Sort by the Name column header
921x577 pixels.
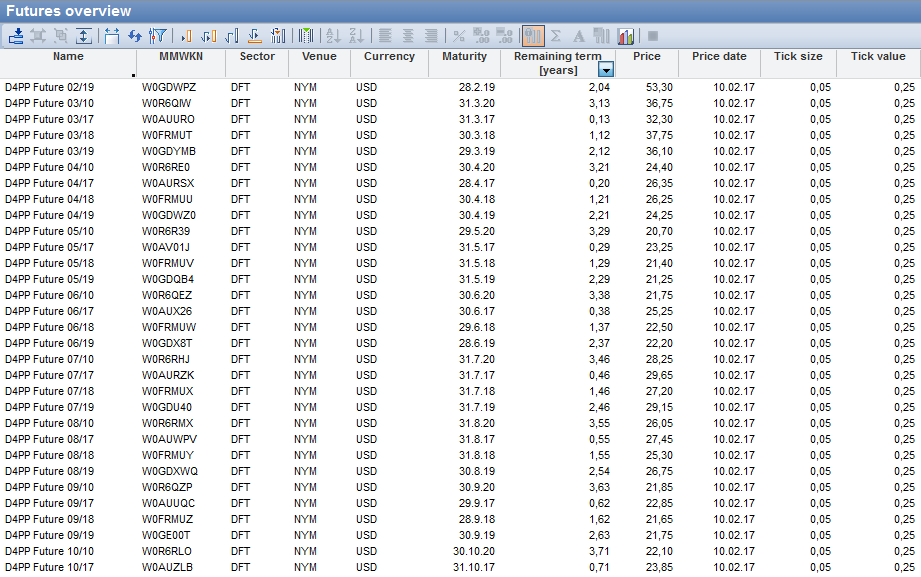pyautogui.click(x=68, y=57)
